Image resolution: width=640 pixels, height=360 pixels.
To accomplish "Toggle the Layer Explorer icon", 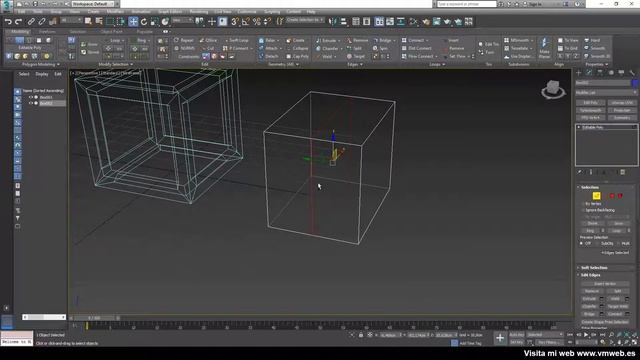I will pyautogui.click(x=367, y=21).
